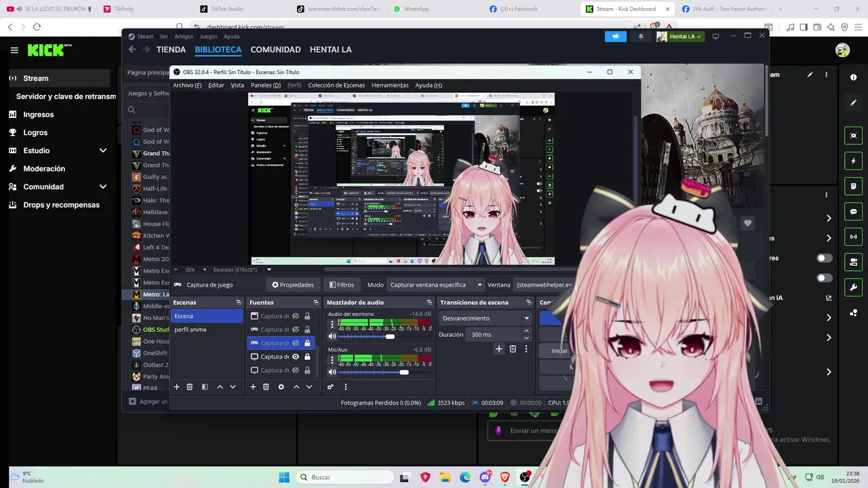Click the Windows taskbar Buscar field
The image size is (868, 488).
344,477
